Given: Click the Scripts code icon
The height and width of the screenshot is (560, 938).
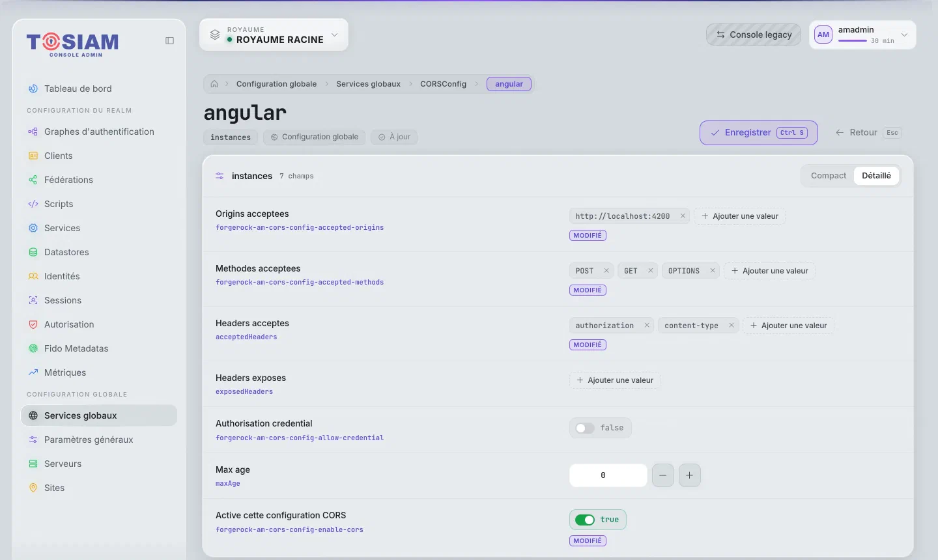Looking at the screenshot, I should (x=33, y=204).
